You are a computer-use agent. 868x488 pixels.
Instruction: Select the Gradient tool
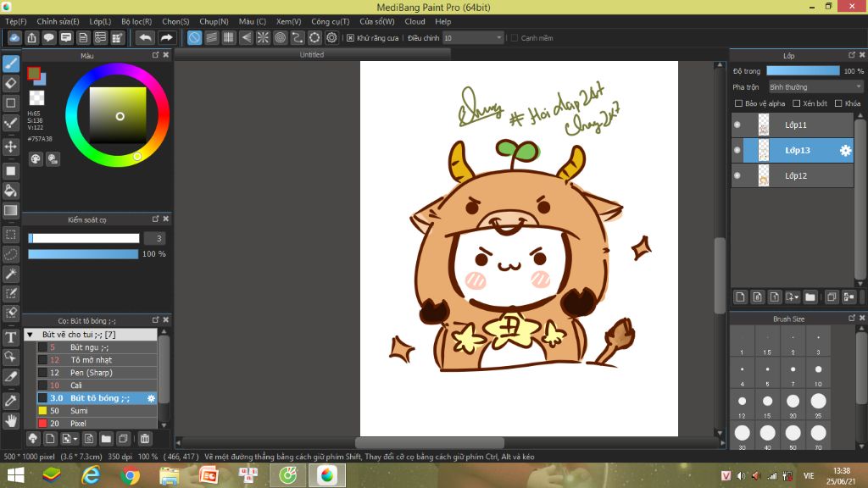[10, 210]
